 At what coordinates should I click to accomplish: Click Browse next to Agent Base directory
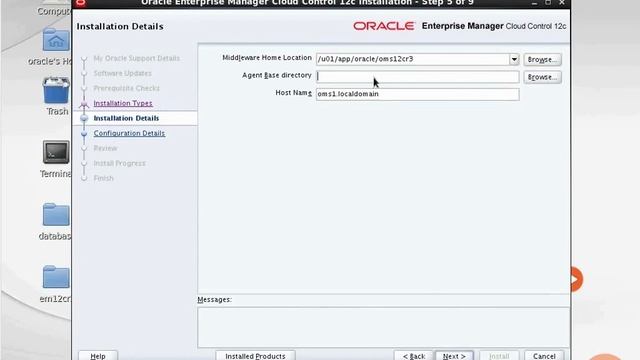coord(542,77)
